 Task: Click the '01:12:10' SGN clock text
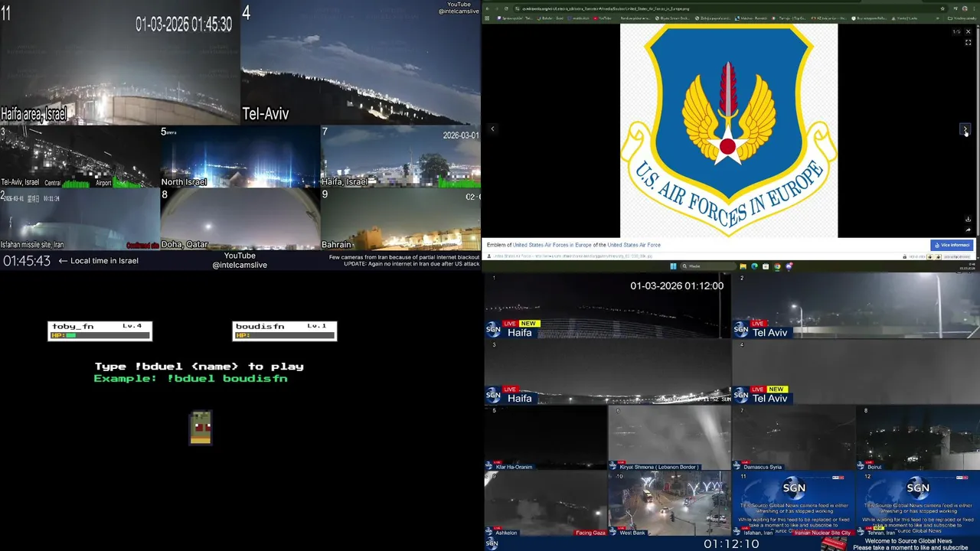pos(731,544)
